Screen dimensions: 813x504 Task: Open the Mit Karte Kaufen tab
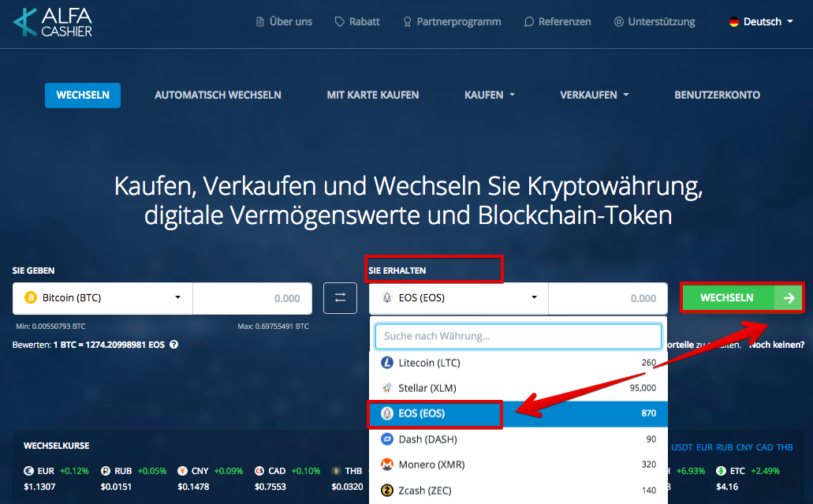point(373,95)
